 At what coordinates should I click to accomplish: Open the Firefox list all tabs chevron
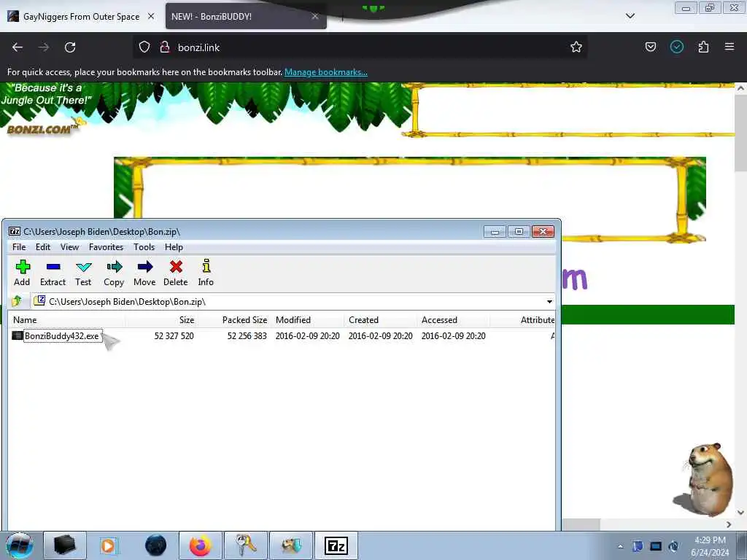pyautogui.click(x=630, y=16)
